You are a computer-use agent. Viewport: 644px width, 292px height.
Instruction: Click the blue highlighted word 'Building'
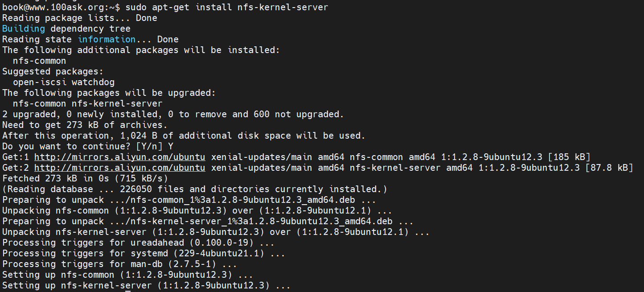coord(24,29)
